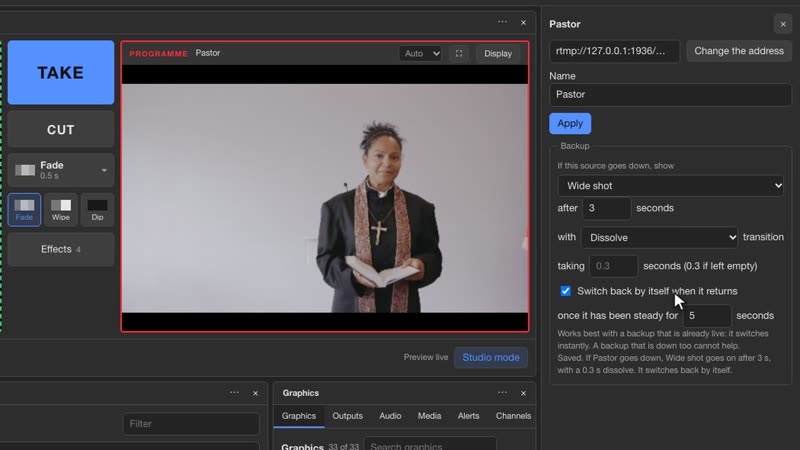Image resolution: width=800 pixels, height=450 pixels.
Task: Switch to the Alerts tab
Action: [x=468, y=416]
